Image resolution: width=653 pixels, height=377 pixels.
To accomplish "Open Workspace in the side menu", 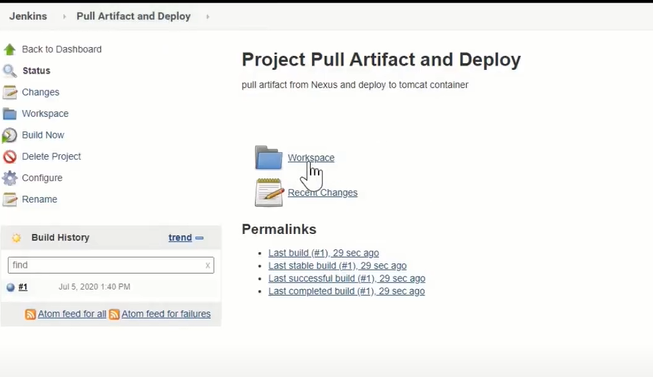I will (x=45, y=114).
